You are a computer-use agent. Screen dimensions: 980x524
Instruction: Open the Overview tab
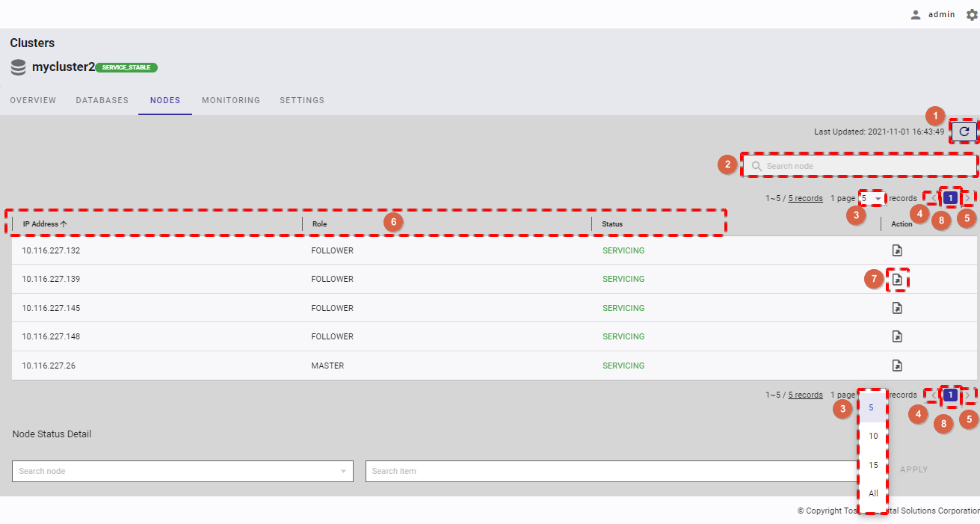(x=33, y=100)
